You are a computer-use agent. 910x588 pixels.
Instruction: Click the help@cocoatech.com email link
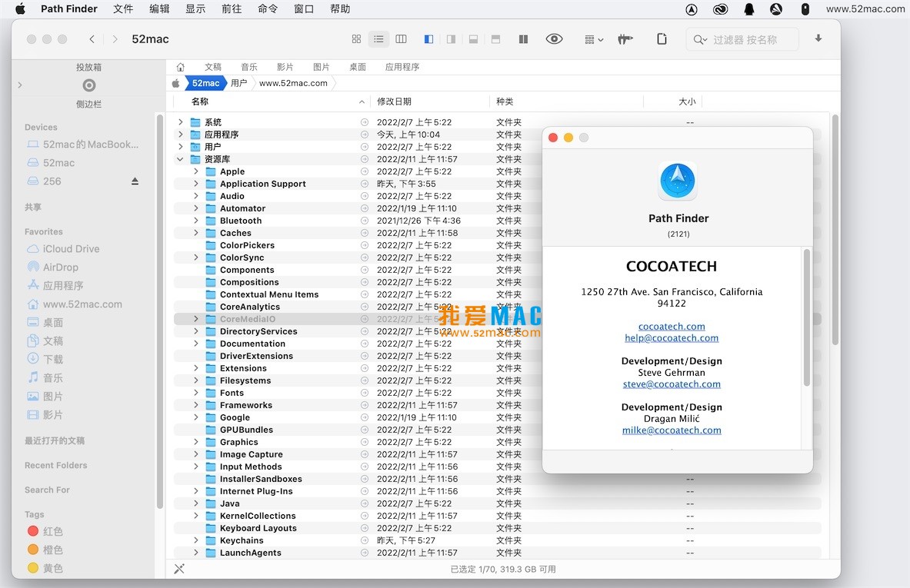(x=672, y=338)
